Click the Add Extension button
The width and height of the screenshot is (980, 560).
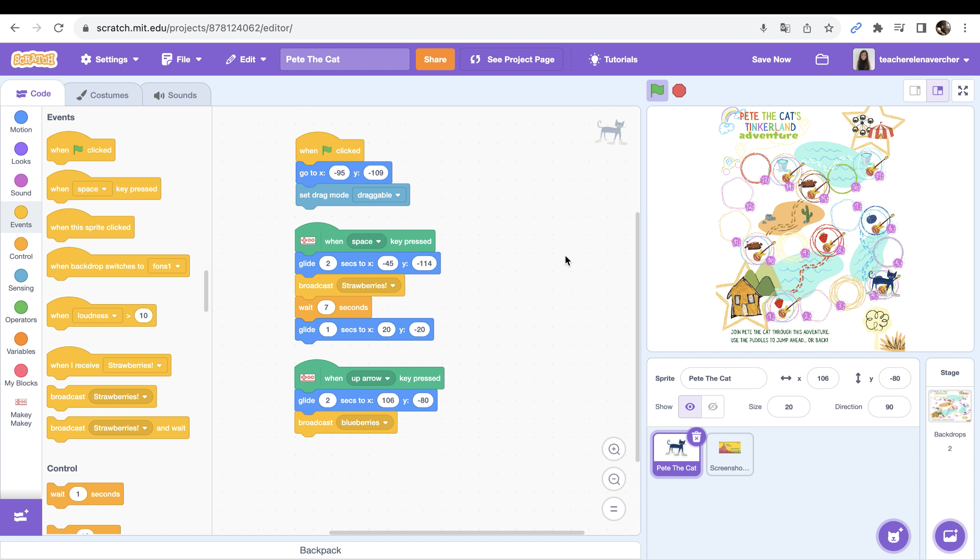(x=20, y=515)
